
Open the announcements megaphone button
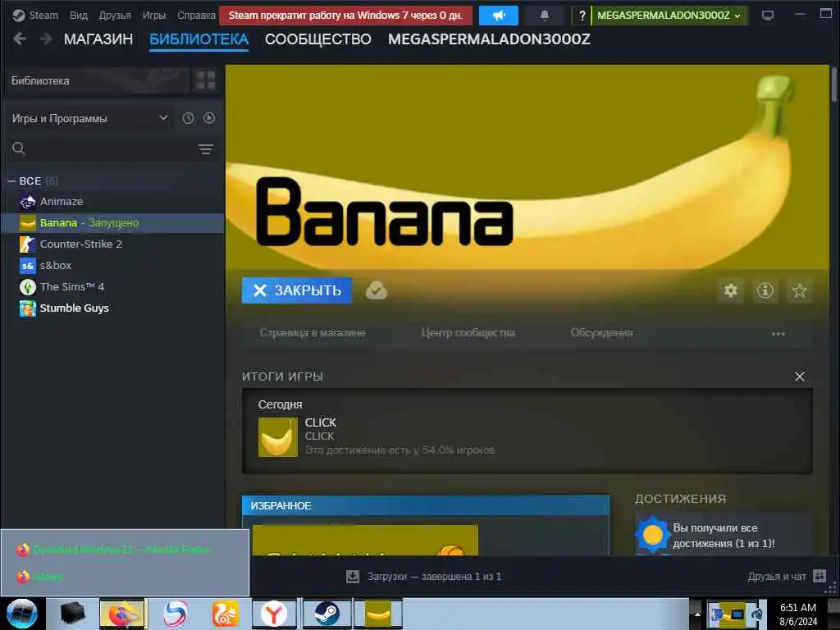coord(498,16)
